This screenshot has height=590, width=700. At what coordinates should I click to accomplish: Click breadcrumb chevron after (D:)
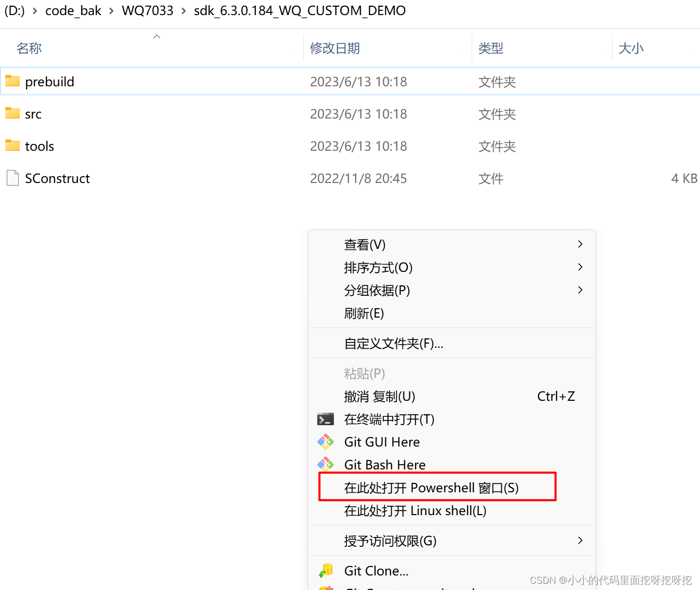[x=35, y=11]
